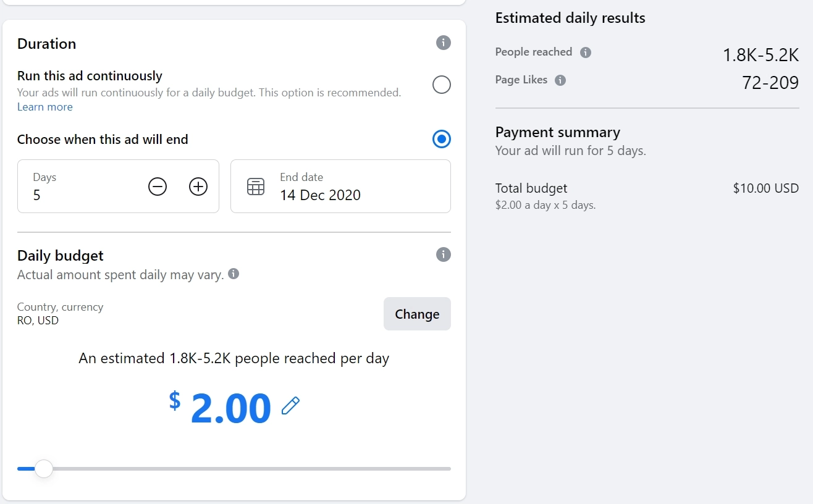The image size is (813, 504).
Task: Increase days with the plus button
Action: point(198,187)
